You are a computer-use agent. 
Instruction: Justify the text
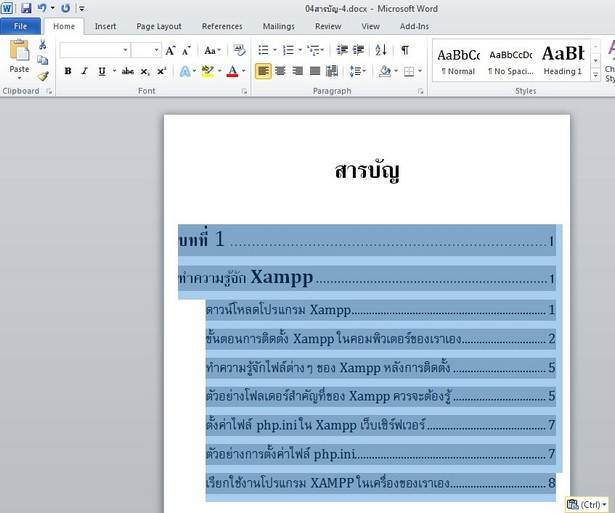315,71
